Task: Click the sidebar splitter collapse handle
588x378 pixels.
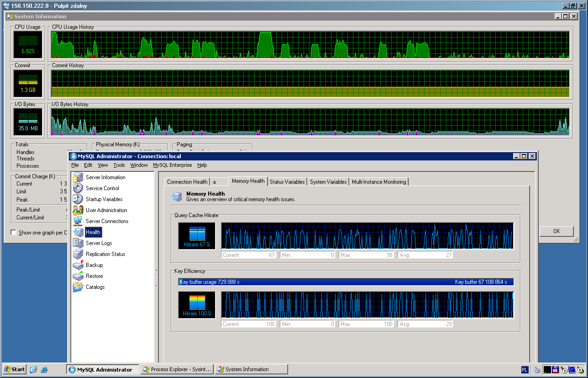Action: (x=156, y=278)
